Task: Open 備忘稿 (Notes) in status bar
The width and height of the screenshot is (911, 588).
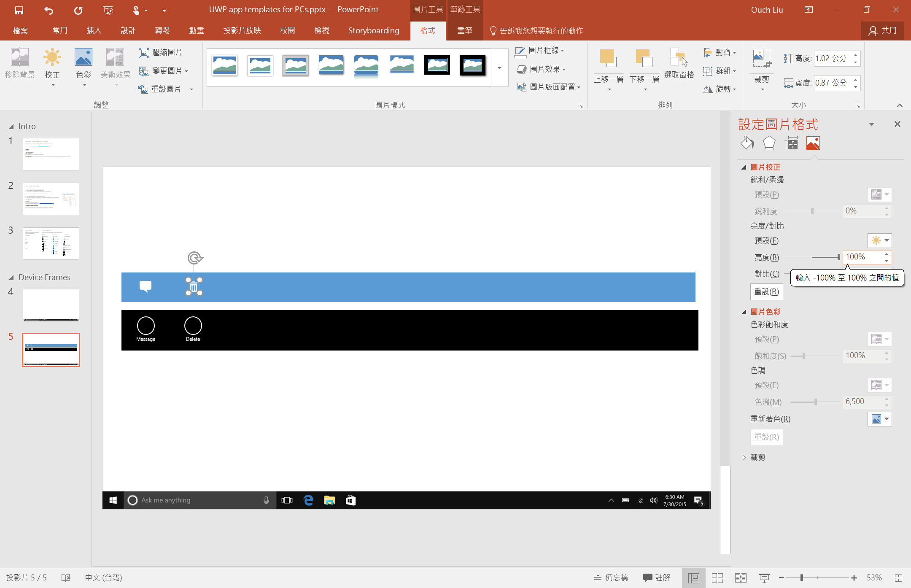Action: pyautogui.click(x=611, y=578)
